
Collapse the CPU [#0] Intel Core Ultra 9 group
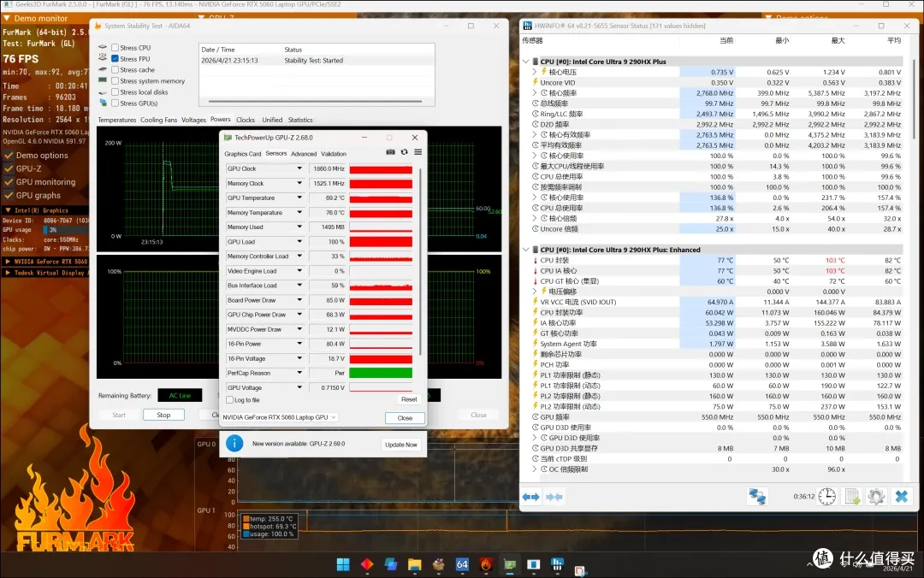pyautogui.click(x=525, y=62)
